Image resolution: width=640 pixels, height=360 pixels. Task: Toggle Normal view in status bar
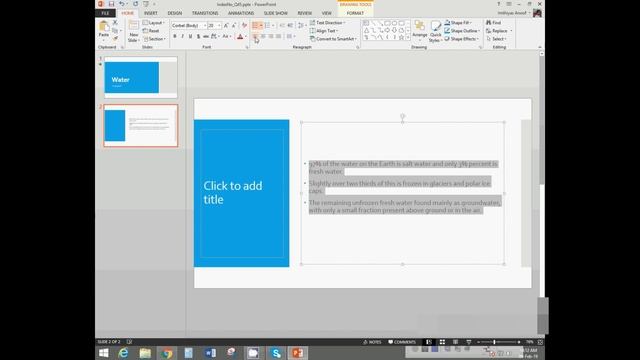(429, 342)
